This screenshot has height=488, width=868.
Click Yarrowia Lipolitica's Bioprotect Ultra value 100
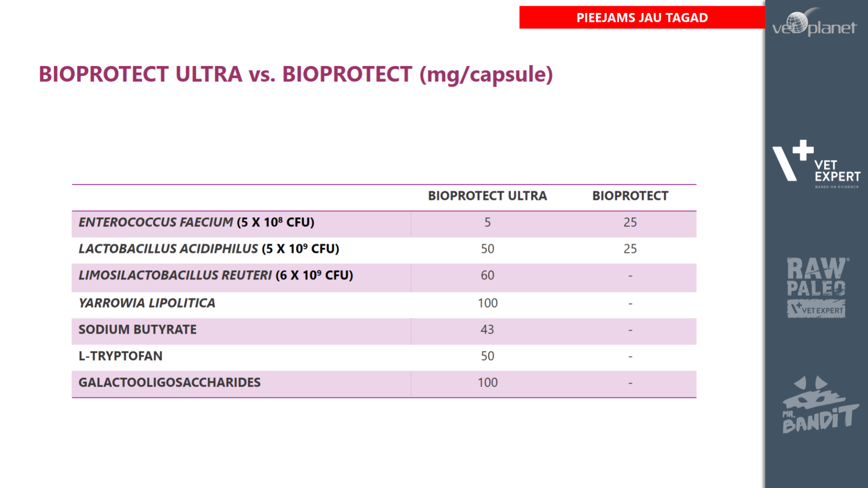click(487, 303)
